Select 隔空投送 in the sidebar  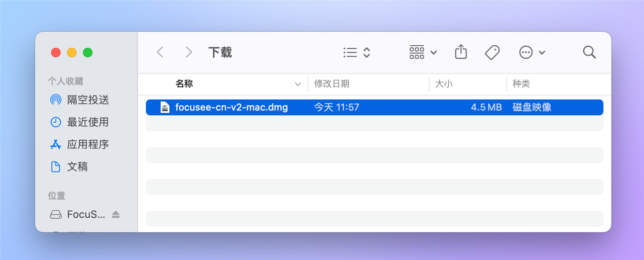(x=80, y=100)
